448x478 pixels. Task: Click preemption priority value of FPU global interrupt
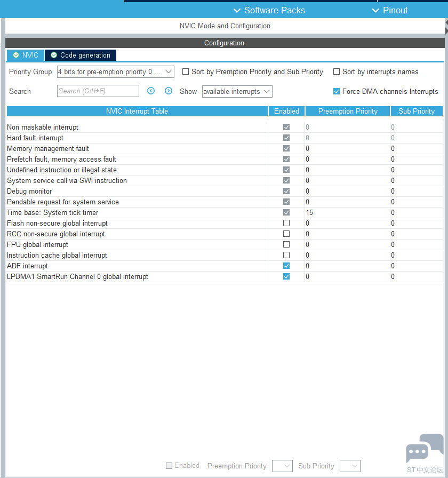(308, 244)
